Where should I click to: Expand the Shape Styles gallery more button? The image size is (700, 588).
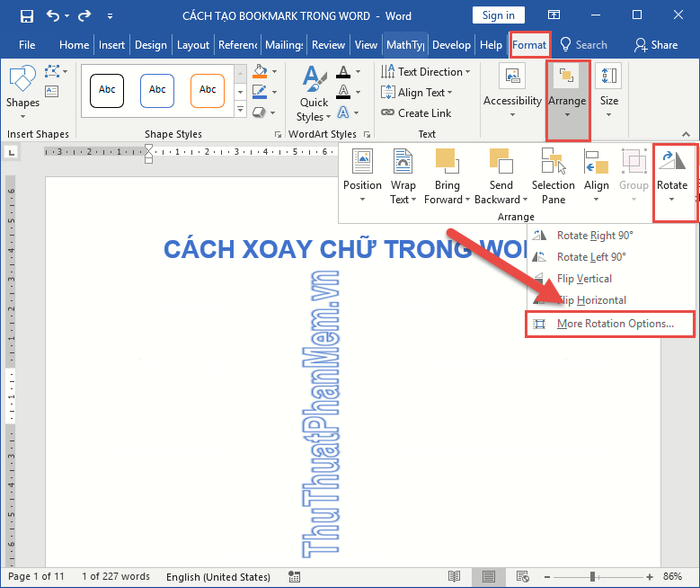click(x=240, y=109)
